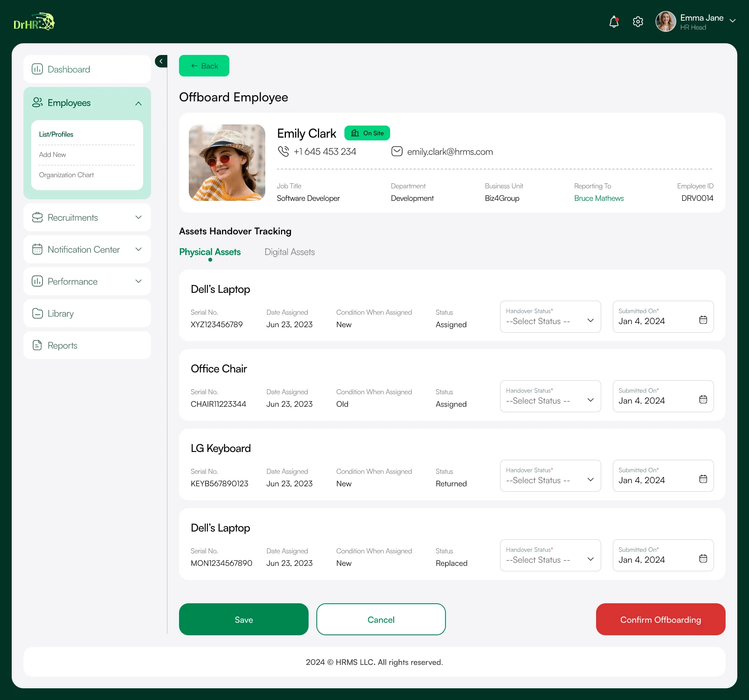Click the red Confirm Offboarding button
The image size is (749, 700).
pyautogui.click(x=661, y=620)
